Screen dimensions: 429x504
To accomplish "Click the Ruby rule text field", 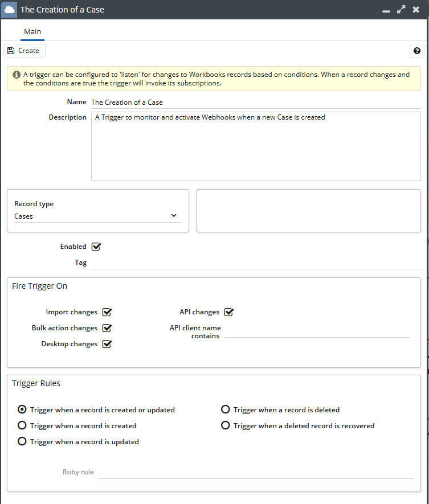I will (256, 472).
